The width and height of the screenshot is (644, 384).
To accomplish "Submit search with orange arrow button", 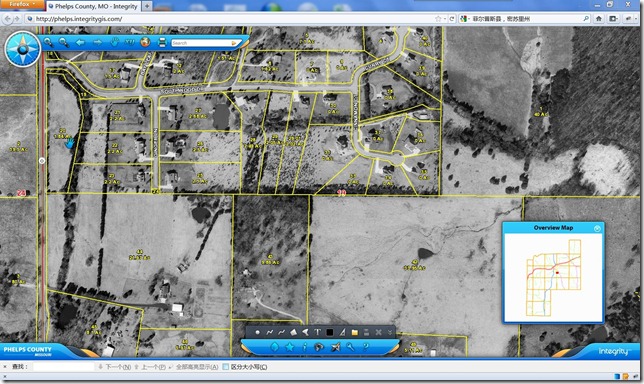I will click(235, 43).
